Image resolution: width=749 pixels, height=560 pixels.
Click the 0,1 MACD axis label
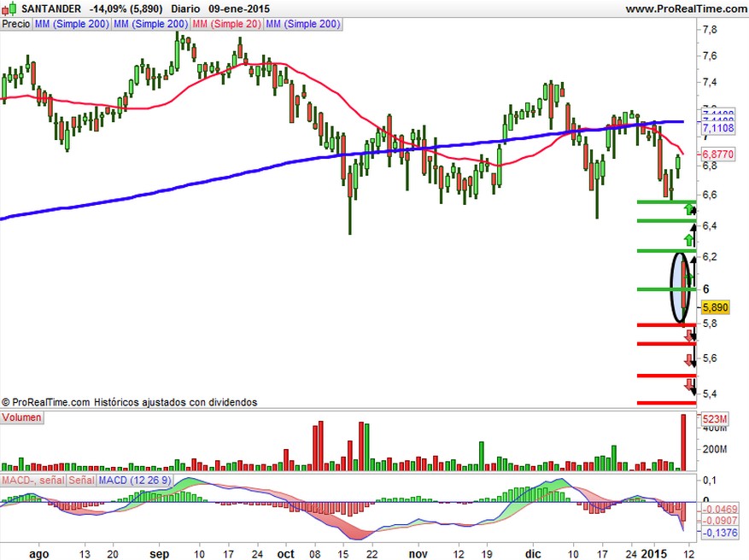pyautogui.click(x=710, y=481)
